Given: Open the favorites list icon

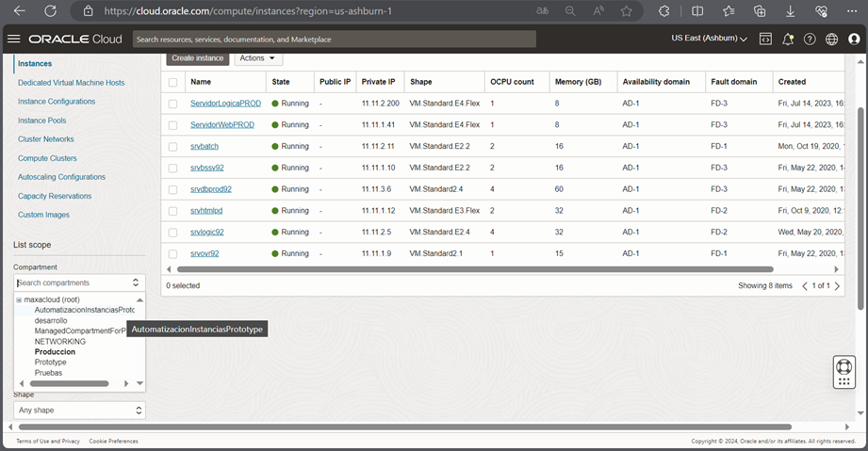Looking at the screenshot, I should [729, 11].
